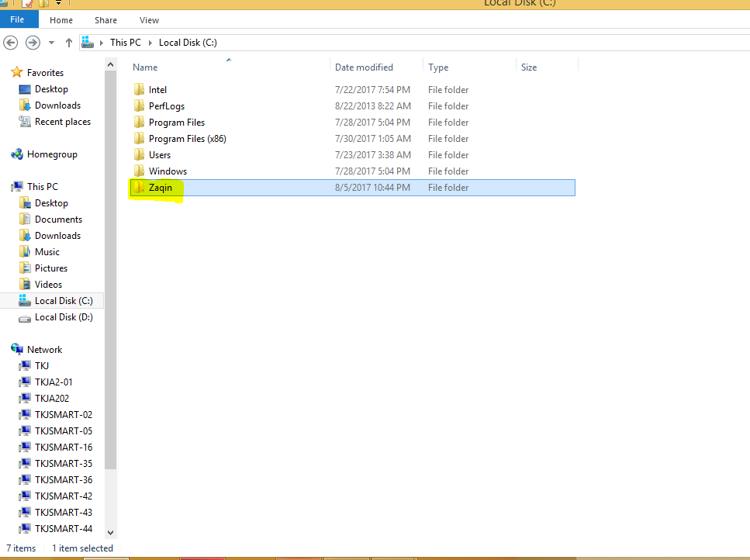Click the Intel folder name

coord(157,89)
